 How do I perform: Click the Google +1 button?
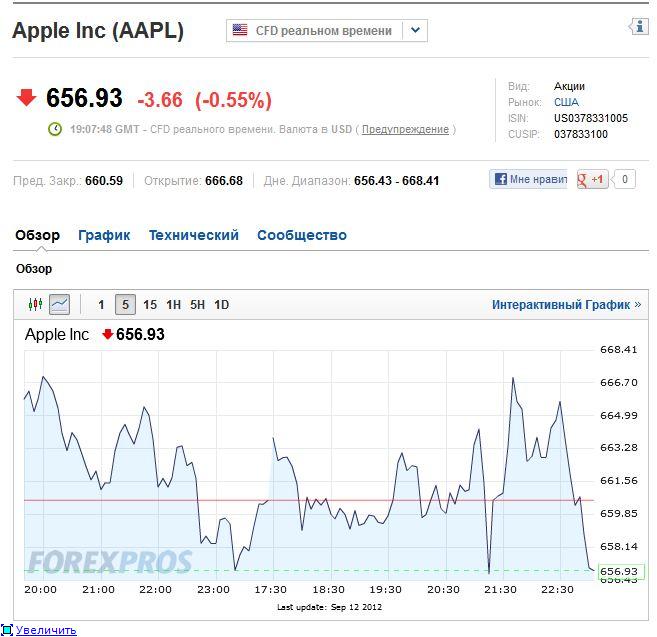point(592,180)
